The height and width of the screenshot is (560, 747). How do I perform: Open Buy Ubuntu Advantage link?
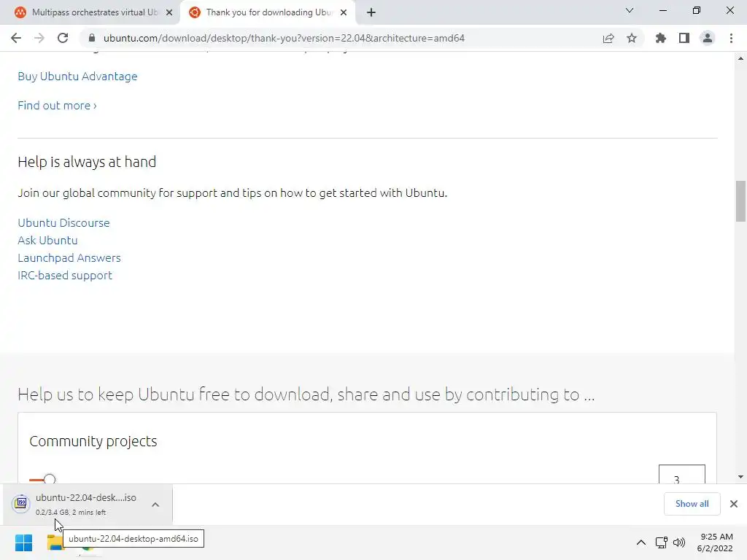(77, 76)
